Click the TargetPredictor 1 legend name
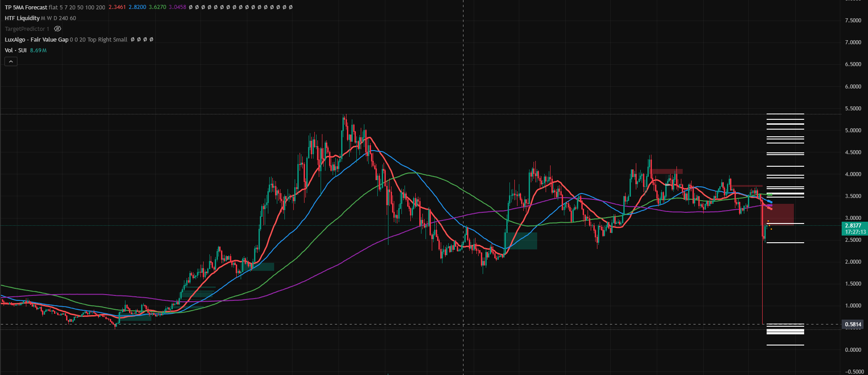Screen dimensions: 868x375 [27, 29]
